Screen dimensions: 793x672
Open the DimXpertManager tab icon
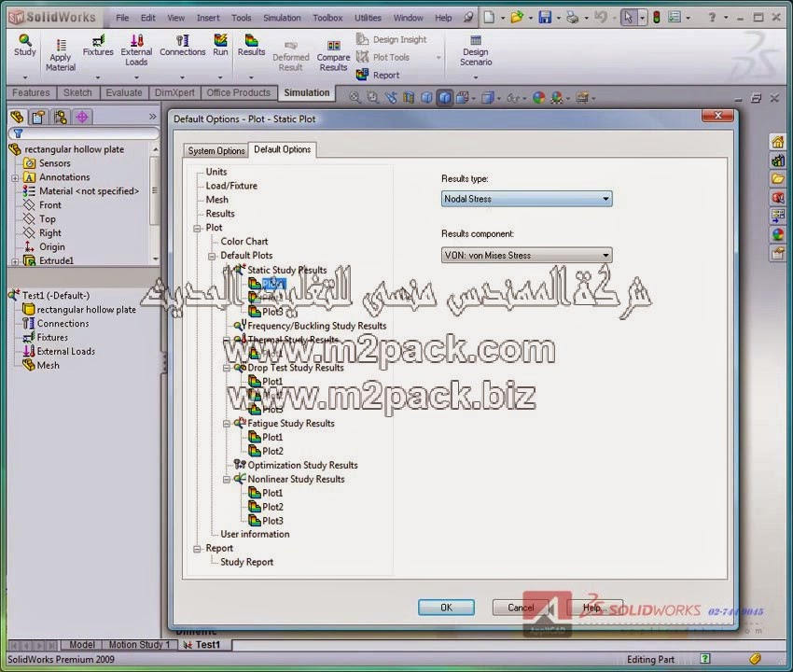82,117
